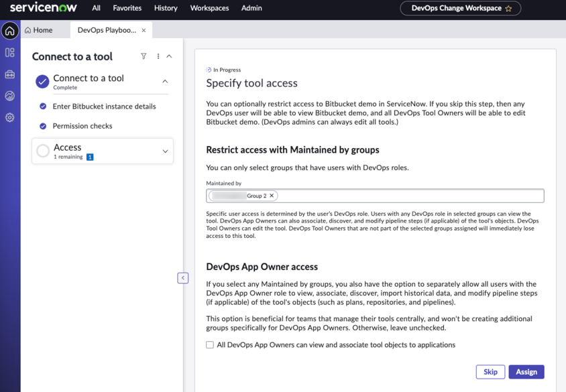
Task: Favorite workspace with the star icon
Action: [508, 8]
